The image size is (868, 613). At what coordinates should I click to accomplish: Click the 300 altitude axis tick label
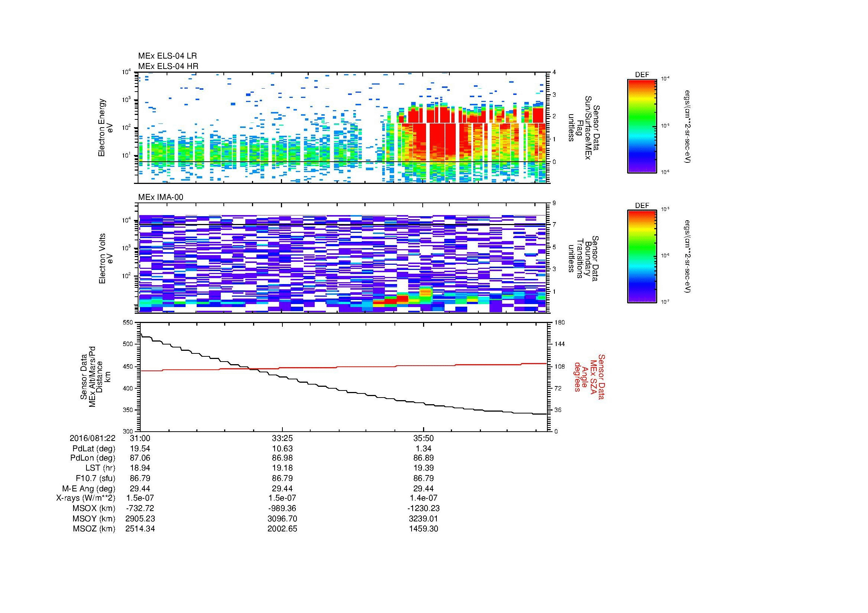128,431
